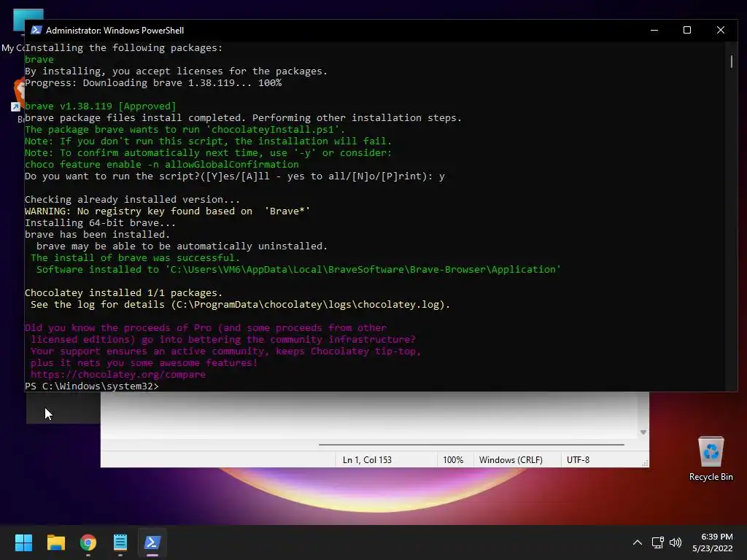Minimize the PowerShell window
747x560 pixels.
coord(654,30)
